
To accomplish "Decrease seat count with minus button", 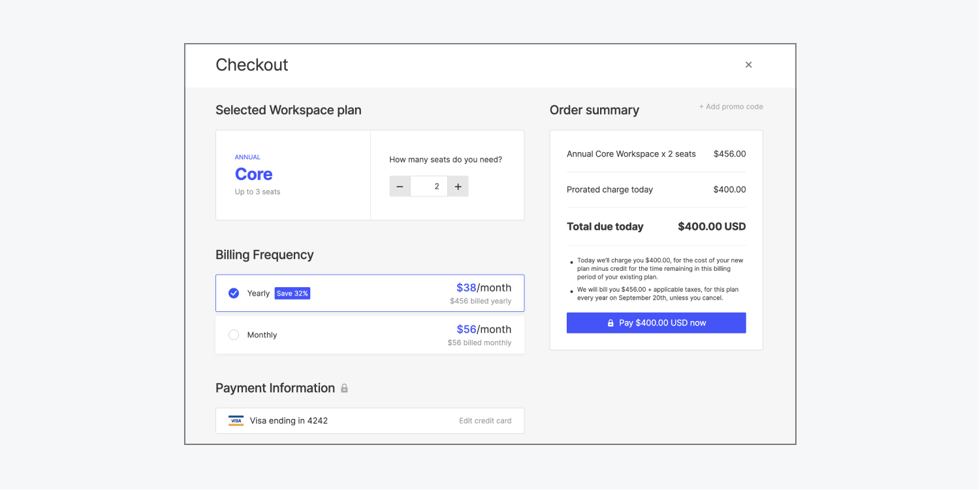I will [400, 187].
